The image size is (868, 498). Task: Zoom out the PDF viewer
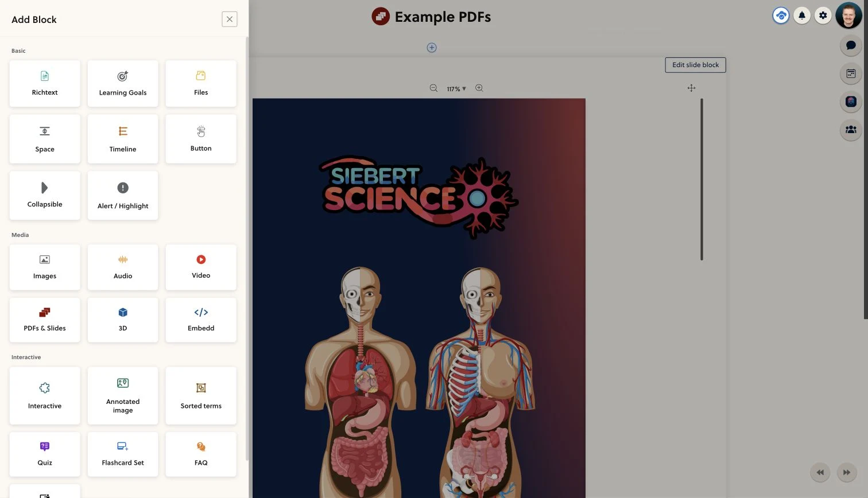[433, 88]
